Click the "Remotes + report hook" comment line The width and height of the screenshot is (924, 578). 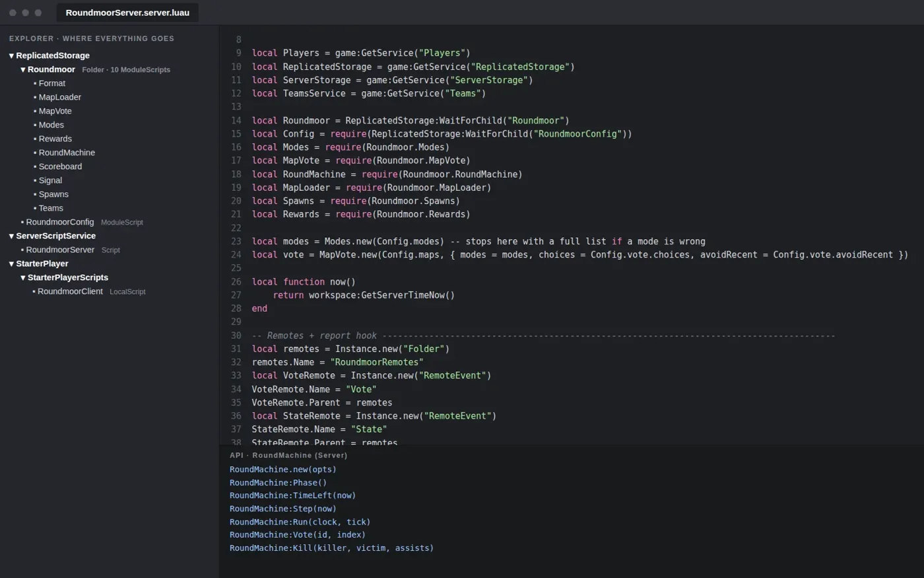point(543,336)
